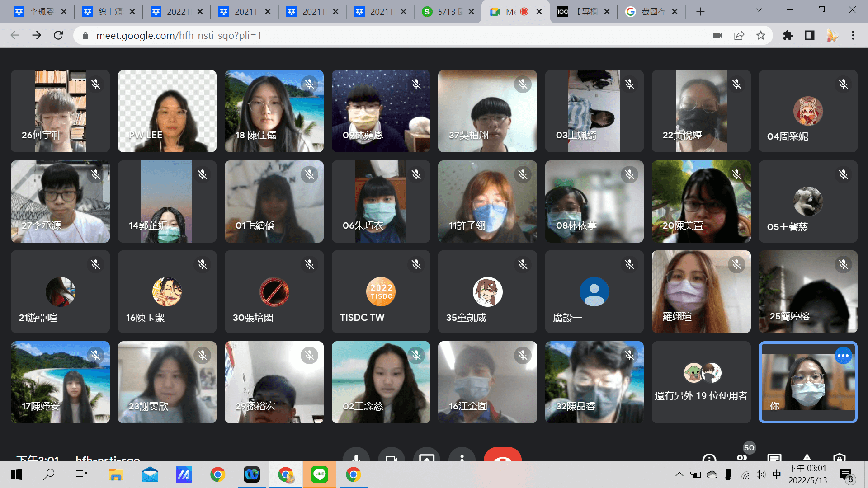Bookmark this page with the star icon

[761, 35]
